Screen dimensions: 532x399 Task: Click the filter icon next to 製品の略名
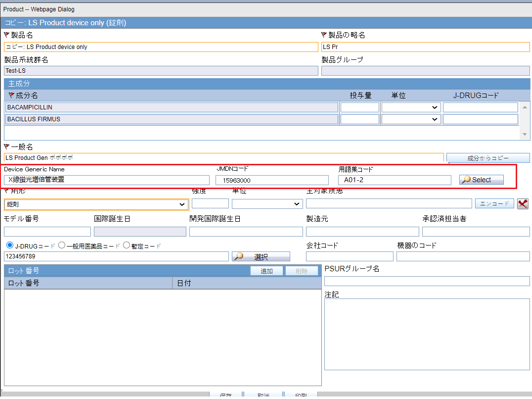coord(323,35)
